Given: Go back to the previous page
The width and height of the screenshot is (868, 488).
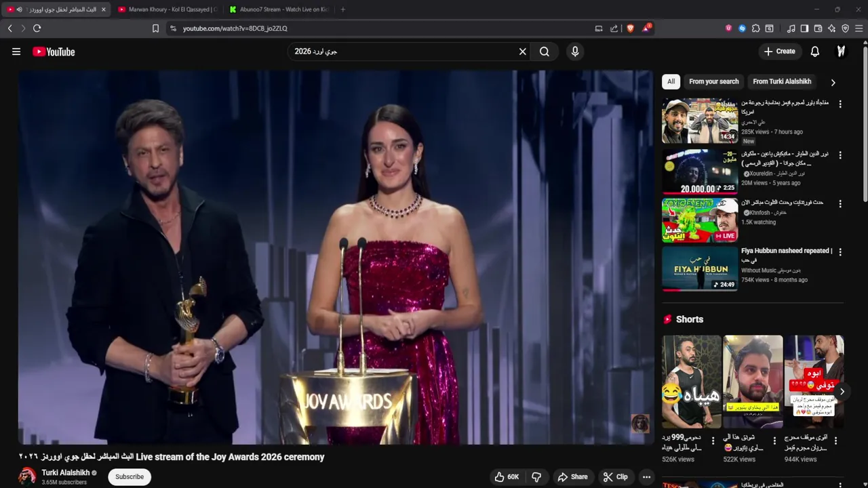Looking at the screenshot, I should coord(9,28).
